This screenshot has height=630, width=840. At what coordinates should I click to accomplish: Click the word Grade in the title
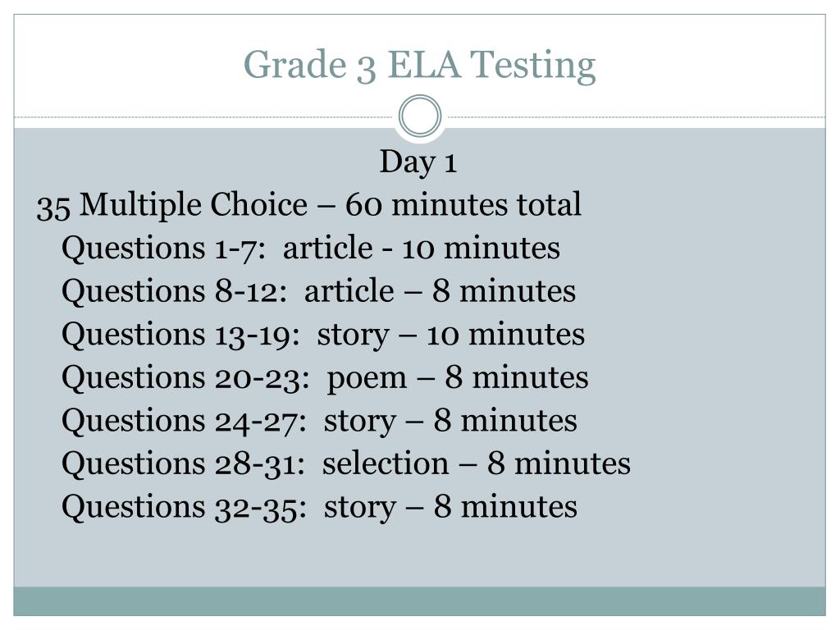[295, 64]
